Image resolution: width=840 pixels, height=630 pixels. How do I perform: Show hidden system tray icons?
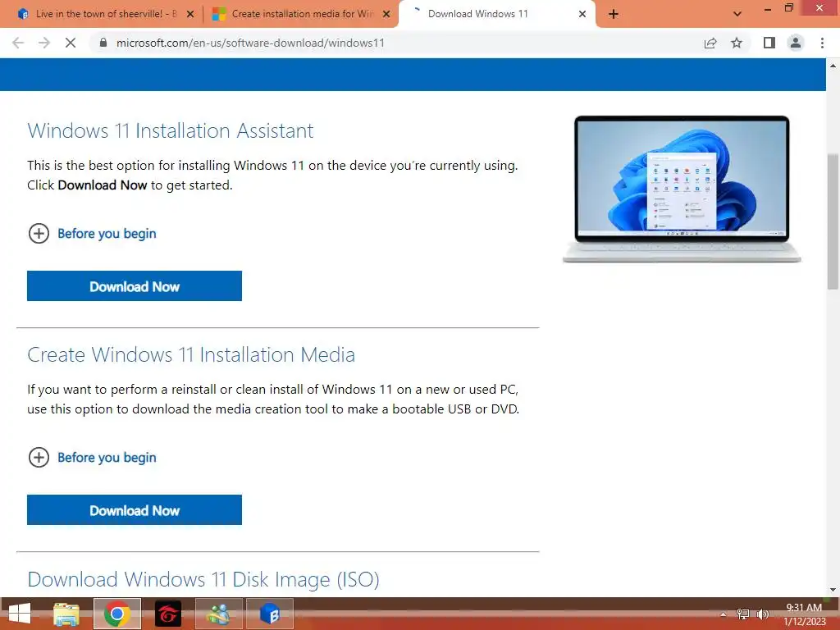pos(724,614)
